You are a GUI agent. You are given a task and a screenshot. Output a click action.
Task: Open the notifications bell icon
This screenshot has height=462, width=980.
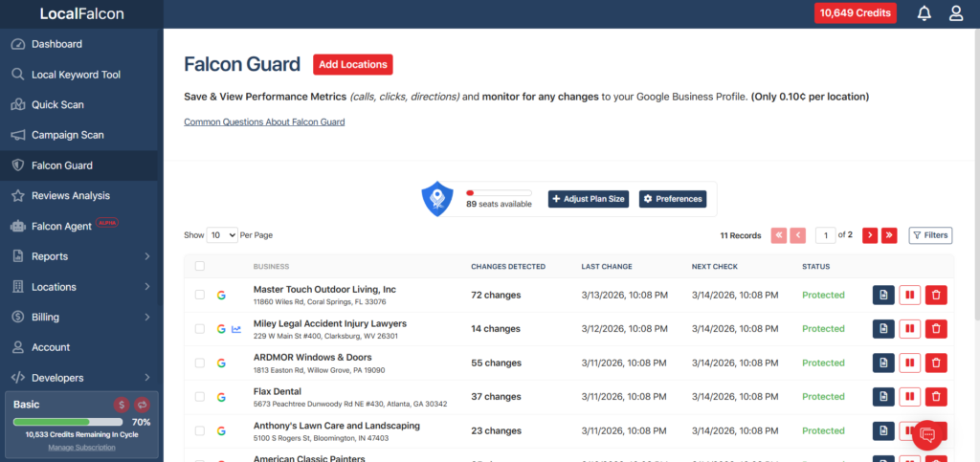[x=924, y=13]
